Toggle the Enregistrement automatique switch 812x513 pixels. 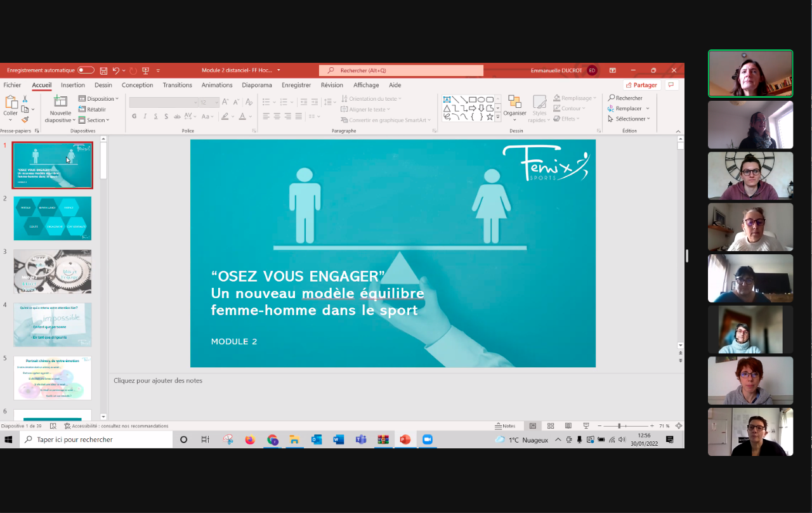(86, 70)
